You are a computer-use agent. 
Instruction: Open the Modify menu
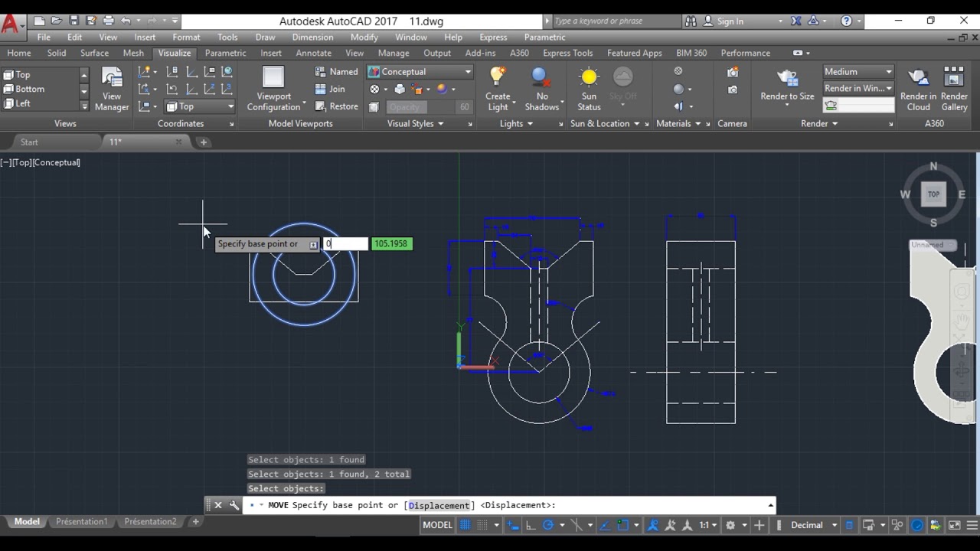tap(364, 37)
